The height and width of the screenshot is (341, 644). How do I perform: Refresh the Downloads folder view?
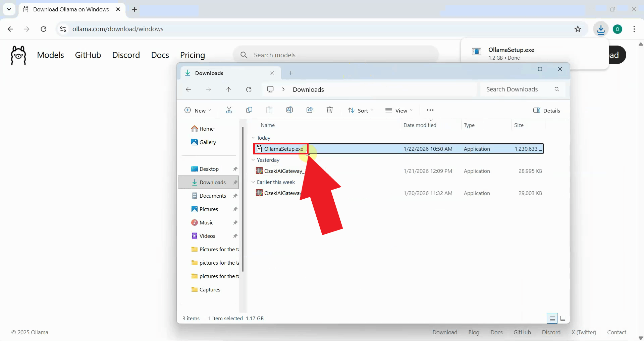(x=249, y=89)
